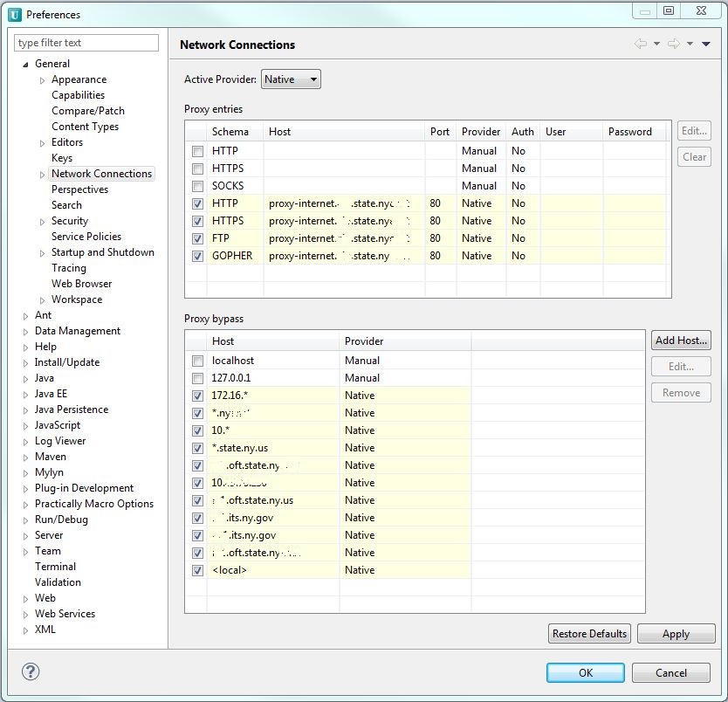Click the Add Host button

pyautogui.click(x=681, y=341)
